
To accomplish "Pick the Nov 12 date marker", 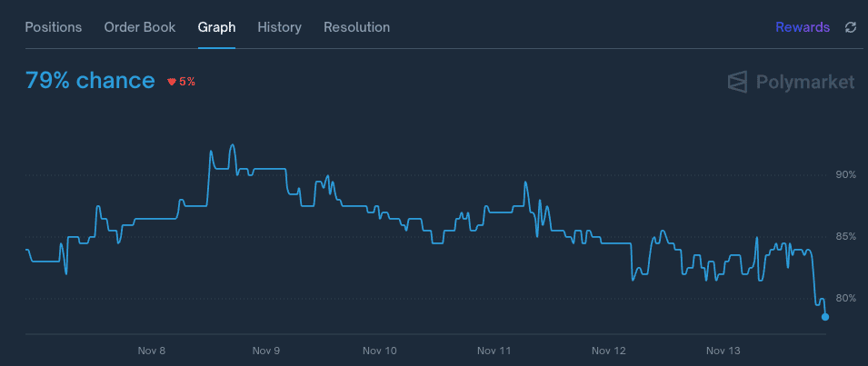I will pos(609,351).
